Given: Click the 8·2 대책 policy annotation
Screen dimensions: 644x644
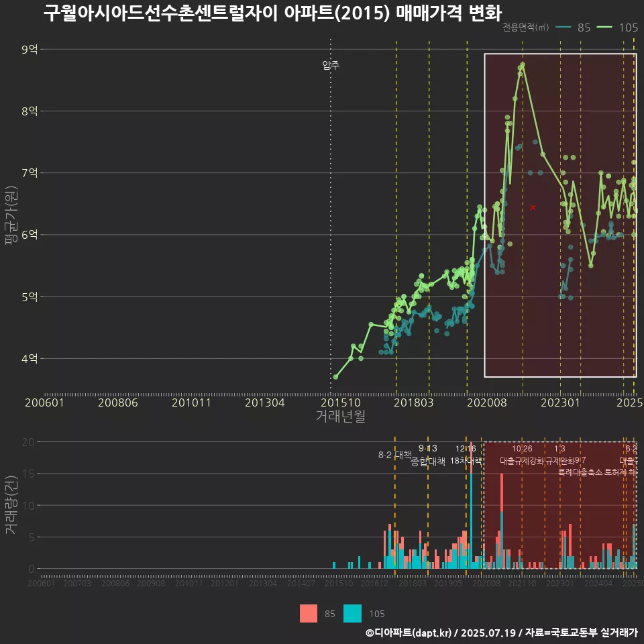Looking at the screenshot, I should click(394, 455).
